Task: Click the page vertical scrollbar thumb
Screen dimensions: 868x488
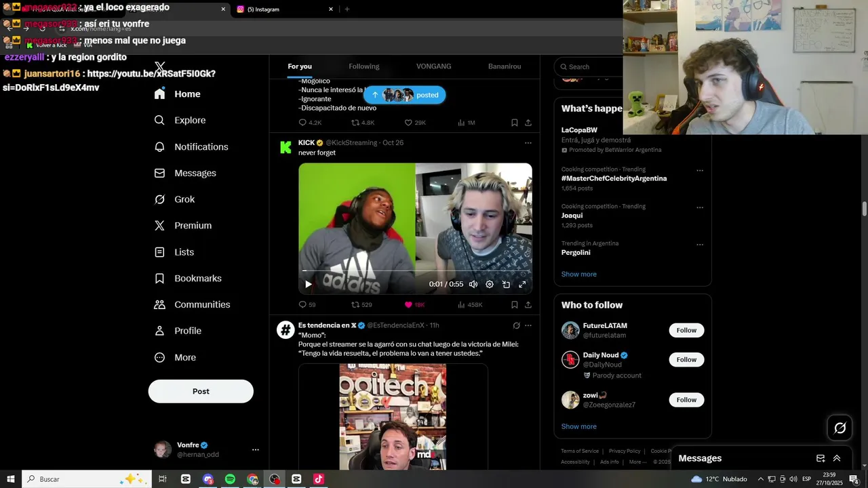Action: coord(865,209)
